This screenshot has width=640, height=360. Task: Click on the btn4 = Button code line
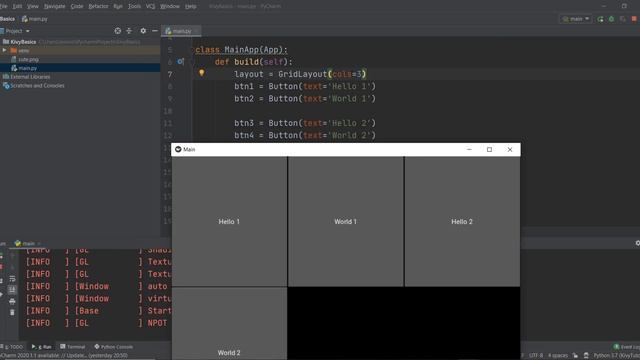(304, 135)
